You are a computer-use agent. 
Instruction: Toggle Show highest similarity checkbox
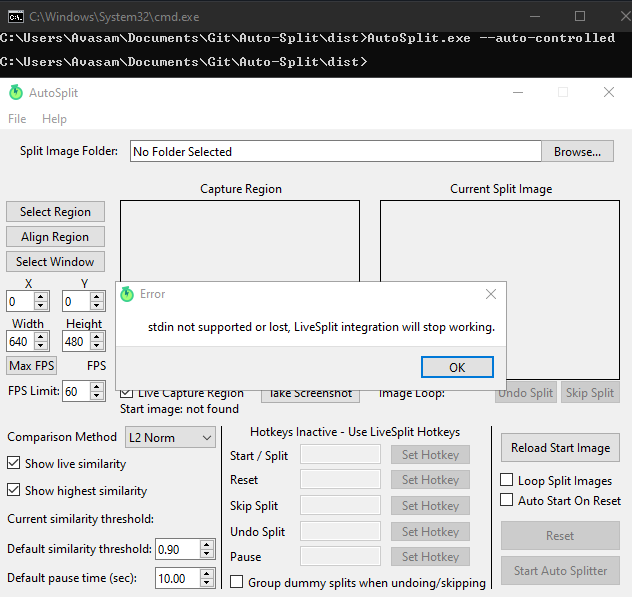tap(13, 490)
